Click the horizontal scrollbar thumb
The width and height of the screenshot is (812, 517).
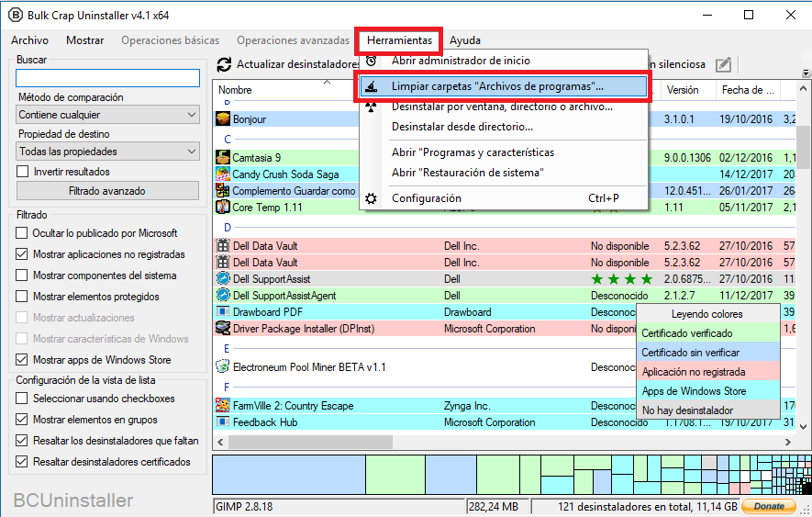coord(310,443)
